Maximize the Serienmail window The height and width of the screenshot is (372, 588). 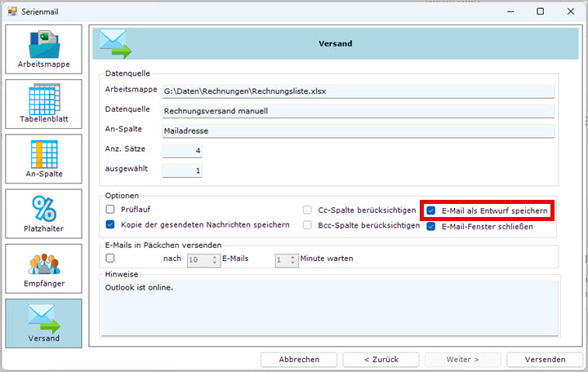pyautogui.click(x=540, y=11)
